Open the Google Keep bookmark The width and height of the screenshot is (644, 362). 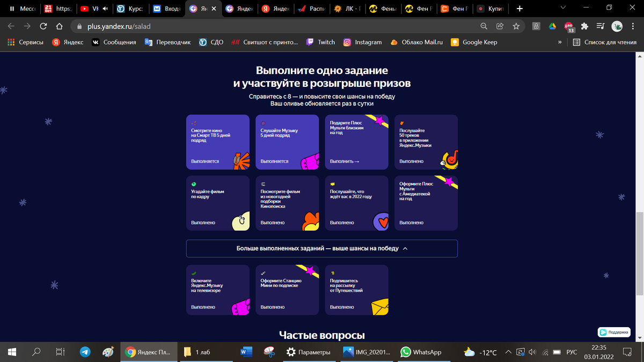click(x=474, y=42)
